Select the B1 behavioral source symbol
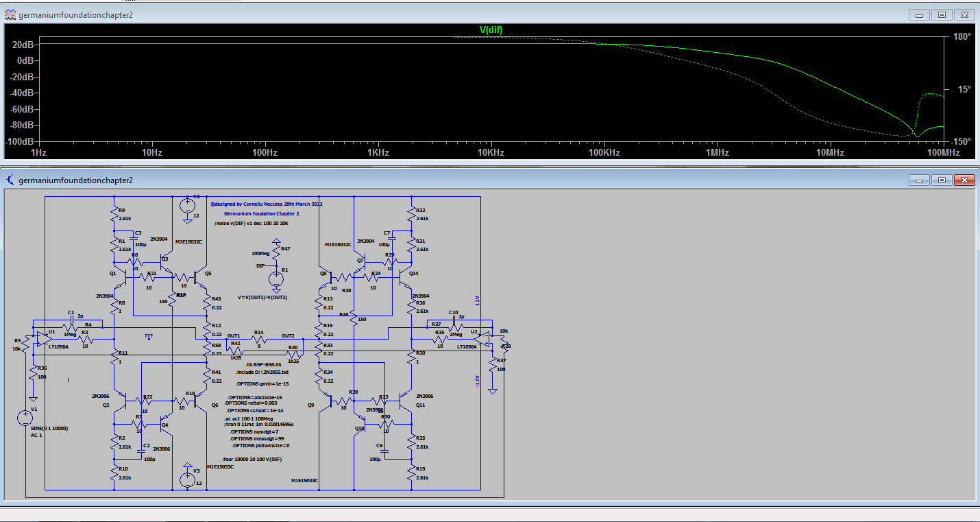Viewport: 980px width, 522px height. 277,278
